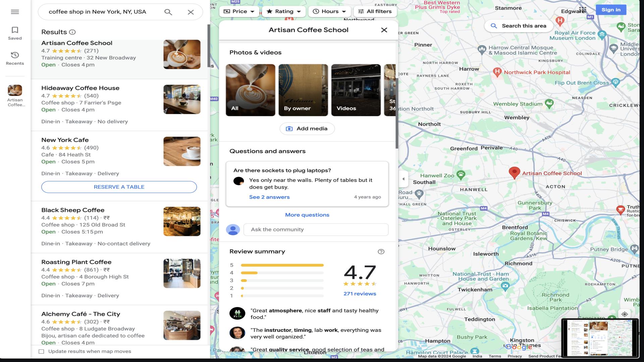Click Flip Out Brent Cross marker
This screenshot has height=362, width=644.
pos(615,82)
